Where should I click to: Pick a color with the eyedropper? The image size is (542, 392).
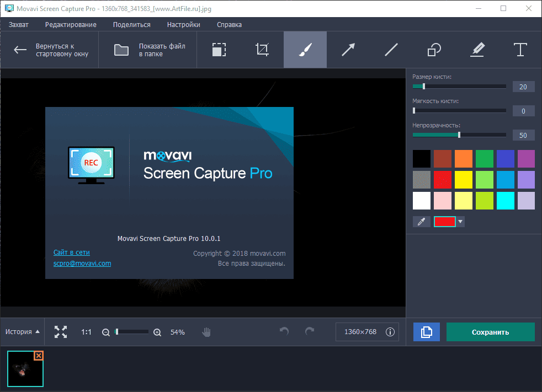click(x=422, y=222)
